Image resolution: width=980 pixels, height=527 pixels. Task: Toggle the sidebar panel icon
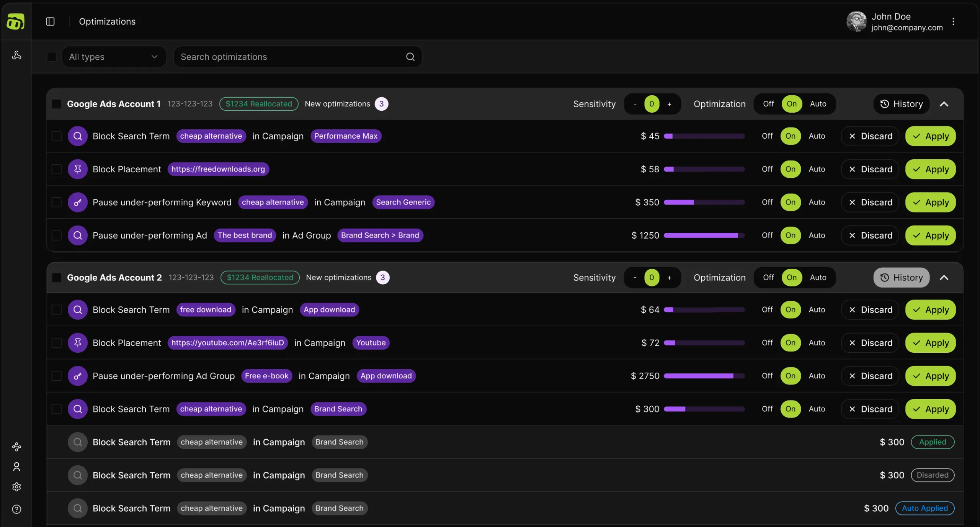[x=50, y=21]
